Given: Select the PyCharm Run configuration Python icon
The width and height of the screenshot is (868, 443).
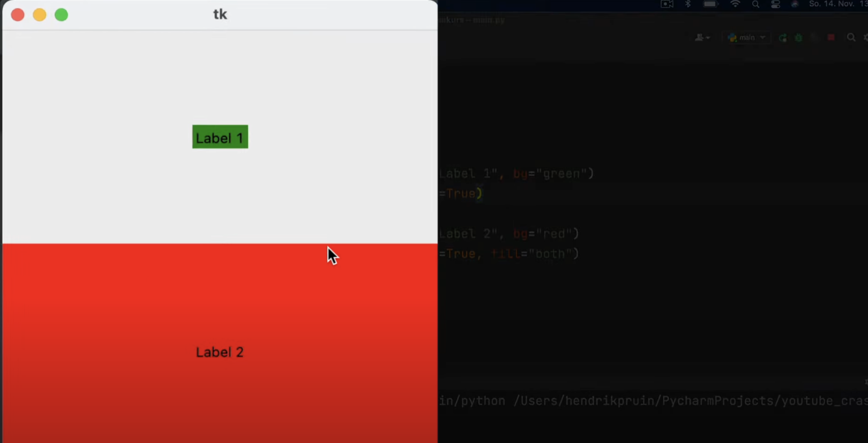Looking at the screenshot, I should click(x=733, y=38).
